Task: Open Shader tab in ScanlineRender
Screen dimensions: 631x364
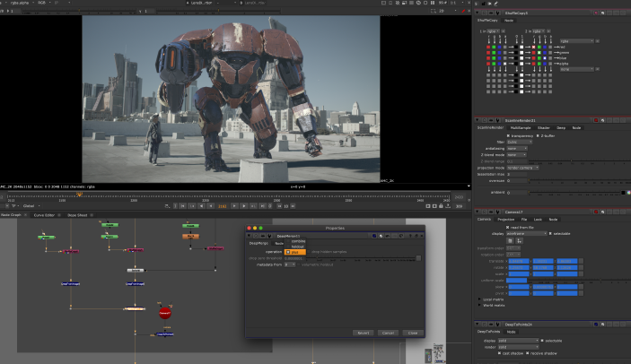Action: click(544, 128)
